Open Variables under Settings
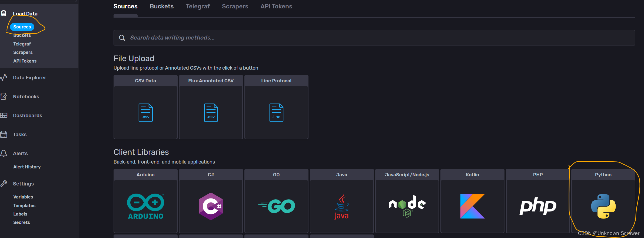644x238 pixels. 23,197
